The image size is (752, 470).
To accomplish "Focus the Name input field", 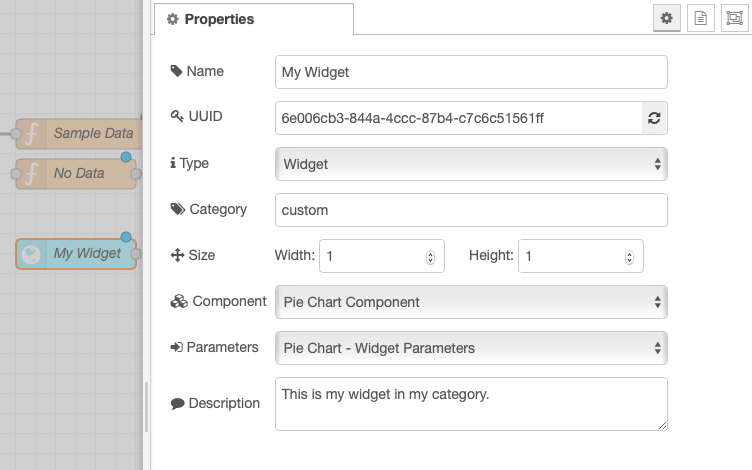I will 471,72.
